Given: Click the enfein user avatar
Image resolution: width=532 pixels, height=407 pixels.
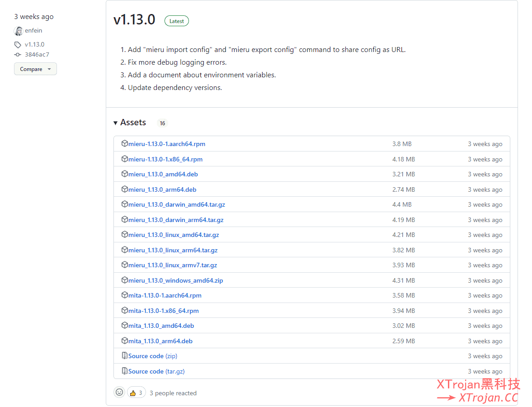Looking at the screenshot, I should tap(19, 31).
